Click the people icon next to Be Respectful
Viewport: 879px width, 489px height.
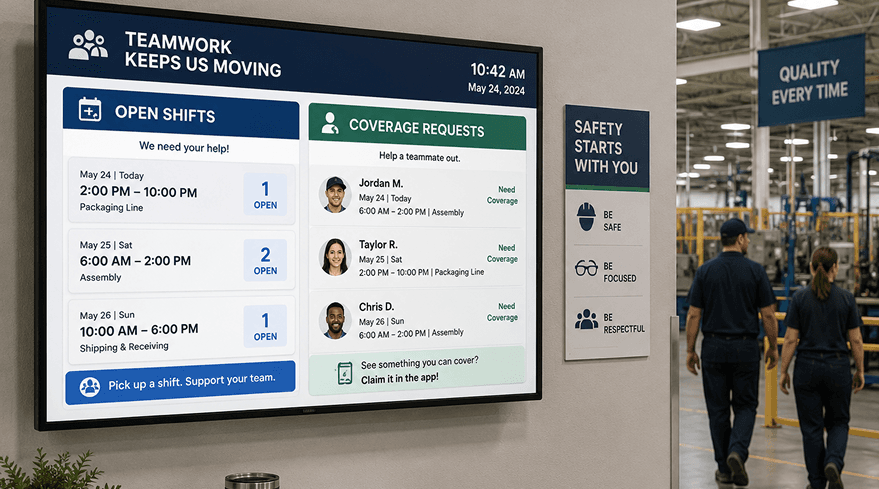tap(586, 319)
